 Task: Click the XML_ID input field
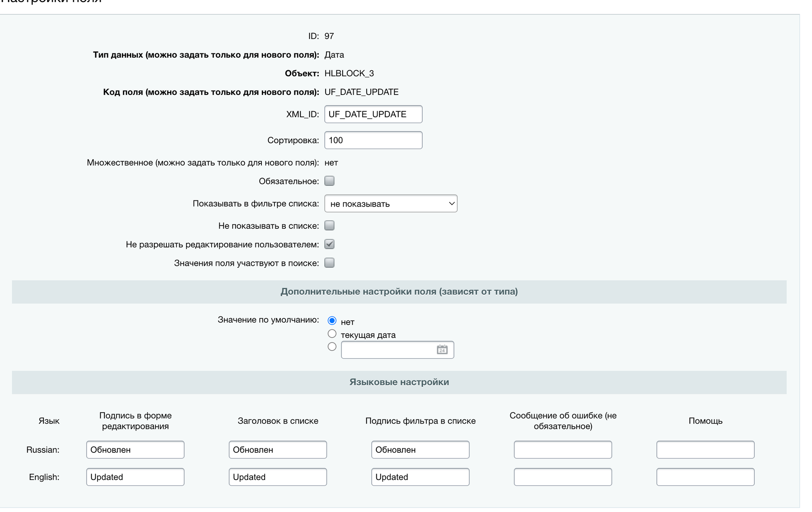[373, 114]
